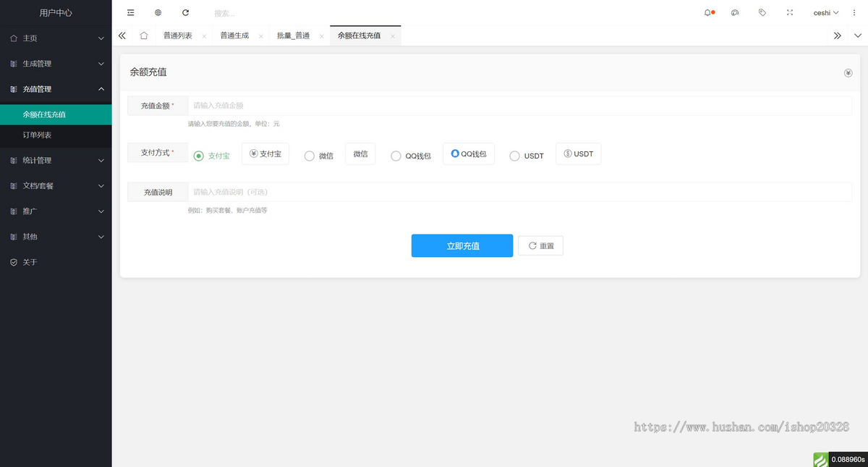Viewport: 868px width, 467px height.
Task: Click the 主页 home icon in sidebar
Action: coord(14,38)
